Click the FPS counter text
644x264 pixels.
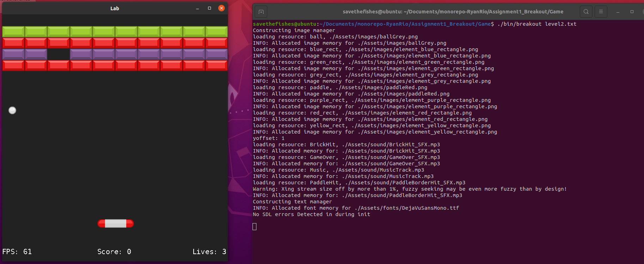[17, 252]
